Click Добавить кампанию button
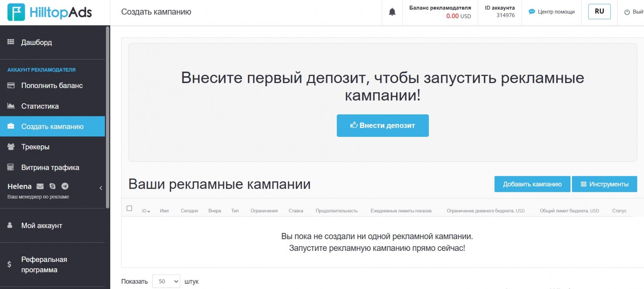The height and width of the screenshot is (289, 644). 532,184
